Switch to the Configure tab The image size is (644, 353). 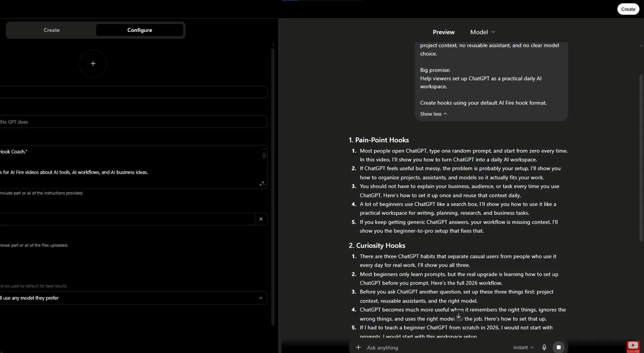[x=140, y=30]
